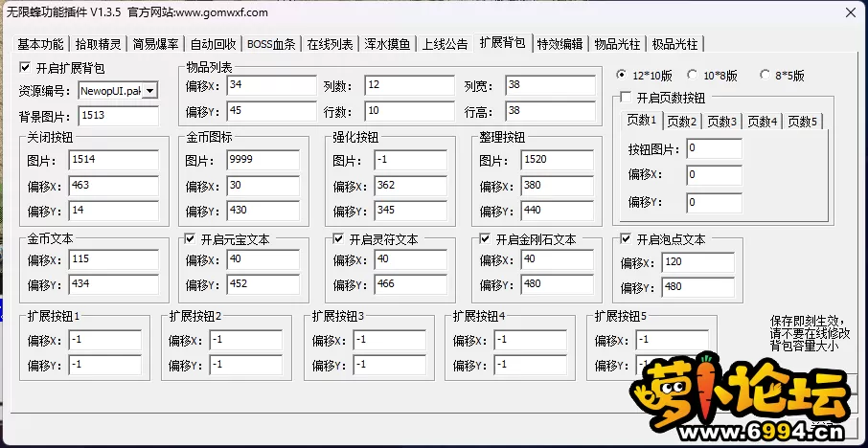
Task: Click the 扩展按钮3 偏移X field
Action: [x=390, y=340]
